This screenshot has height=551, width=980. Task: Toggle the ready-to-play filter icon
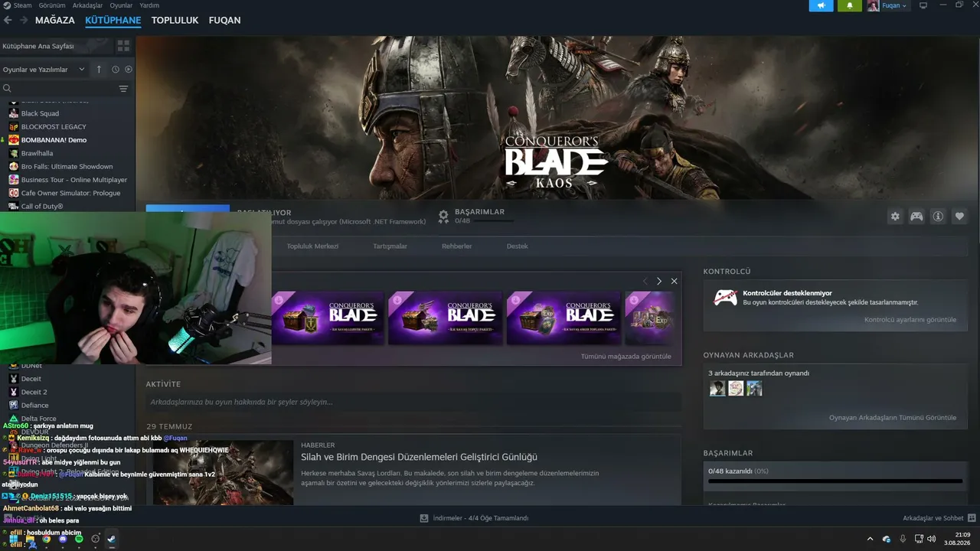(129, 70)
